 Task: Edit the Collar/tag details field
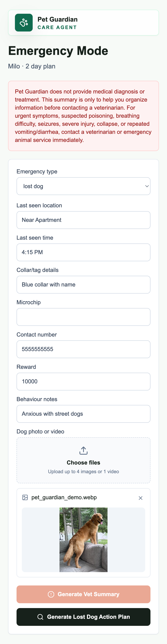click(83, 284)
